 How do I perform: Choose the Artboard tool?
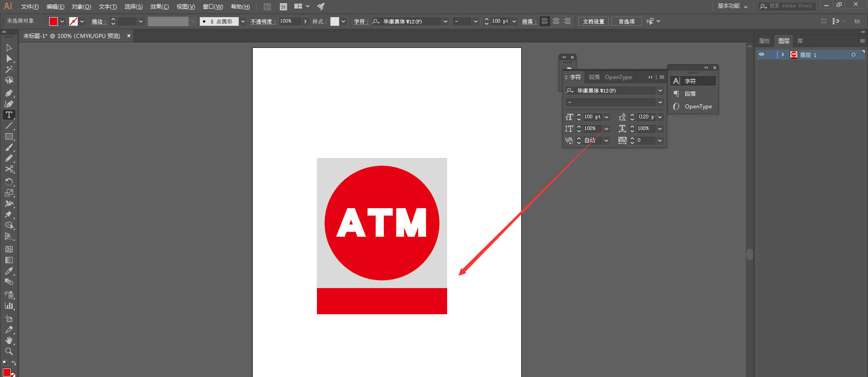[9, 319]
